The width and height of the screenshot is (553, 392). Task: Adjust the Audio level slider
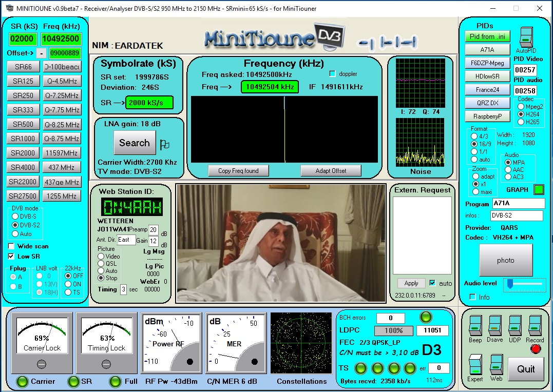(x=510, y=283)
